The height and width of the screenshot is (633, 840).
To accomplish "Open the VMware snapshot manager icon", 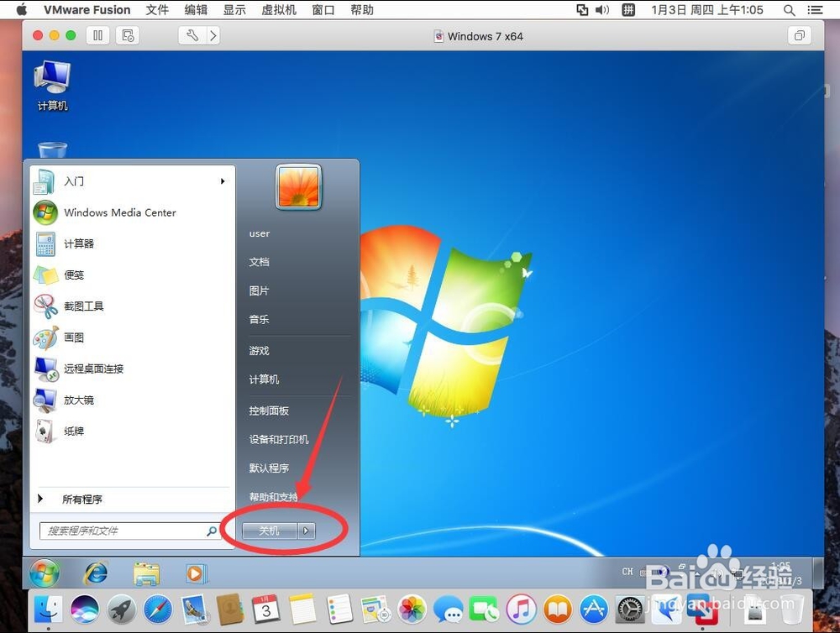I will pos(128,36).
